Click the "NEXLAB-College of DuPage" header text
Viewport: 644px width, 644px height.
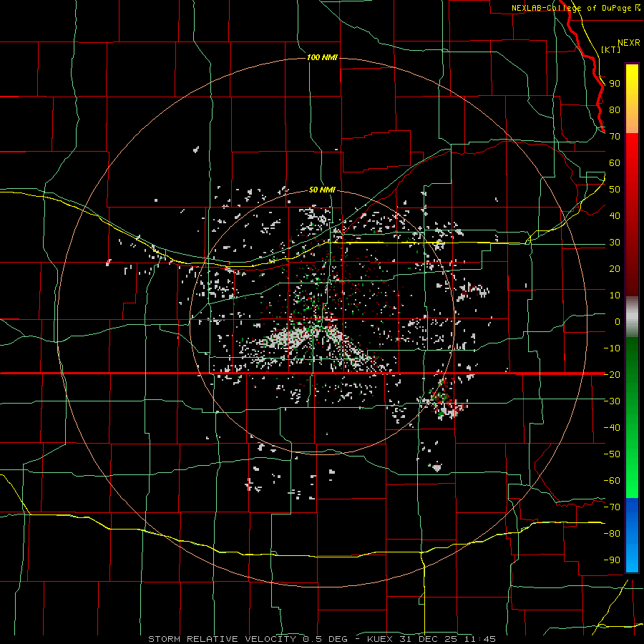(x=572, y=8)
